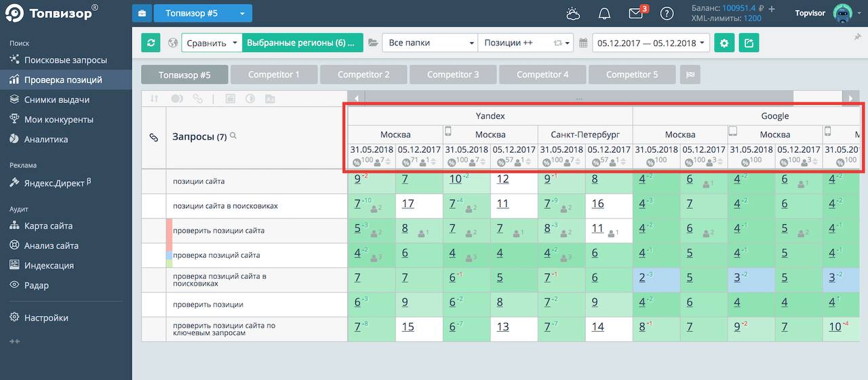Click the Топвизор logo
Screen dimensions: 868x380
pos(52,13)
